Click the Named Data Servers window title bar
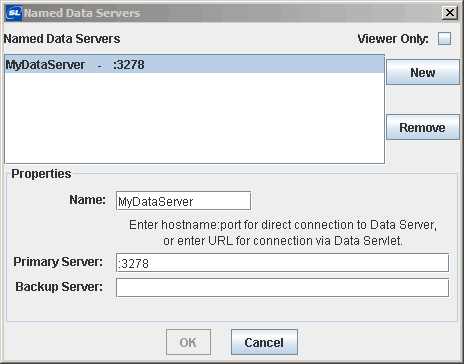 tap(232, 13)
